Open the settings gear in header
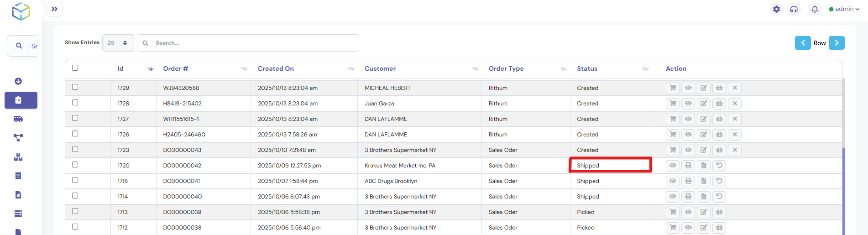 (776, 9)
